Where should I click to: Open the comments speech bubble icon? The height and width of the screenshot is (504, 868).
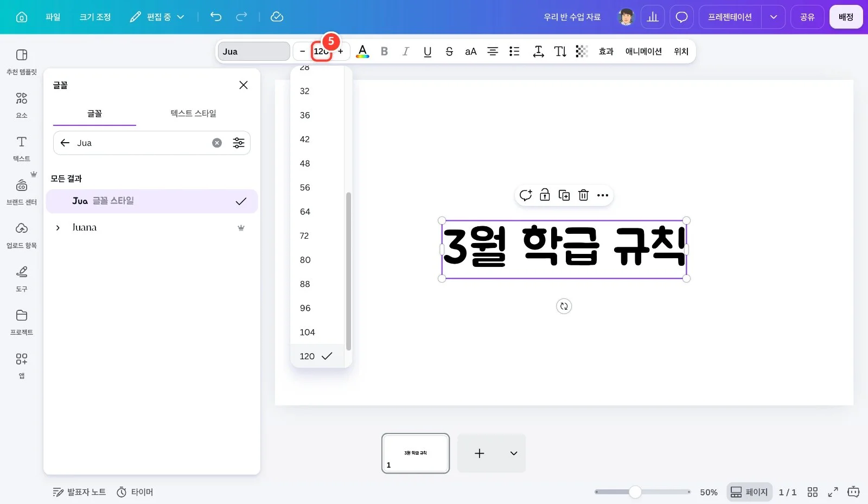click(x=682, y=17)
